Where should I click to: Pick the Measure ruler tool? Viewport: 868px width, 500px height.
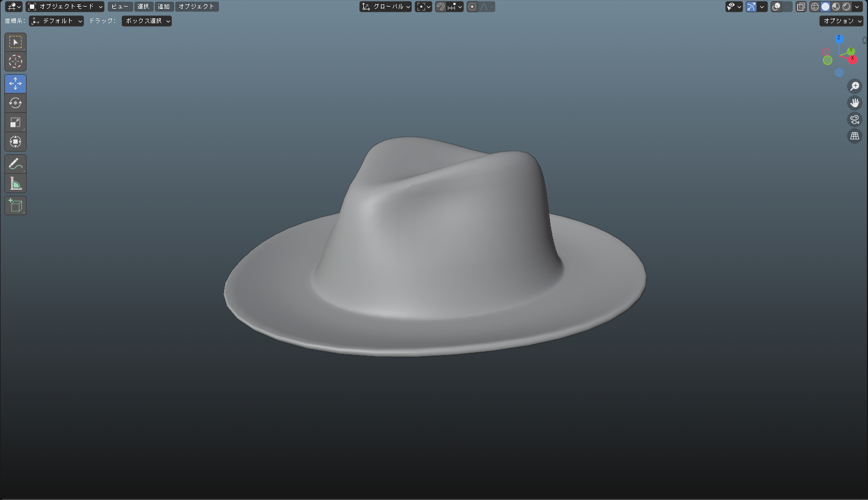pyautogui.click(x=15, y=183)
